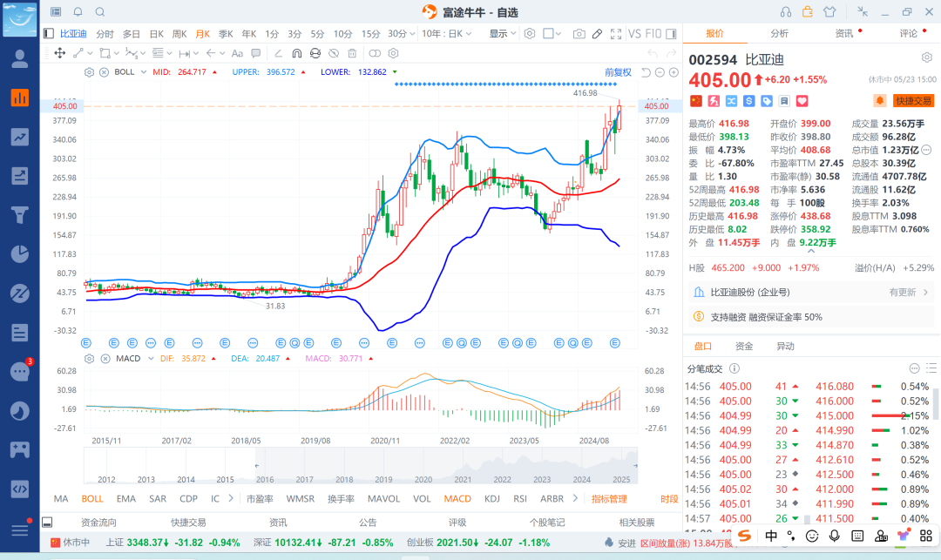Click the Chinese input method indicator 中
Screen dimensions: 941x560
(771, 536)
